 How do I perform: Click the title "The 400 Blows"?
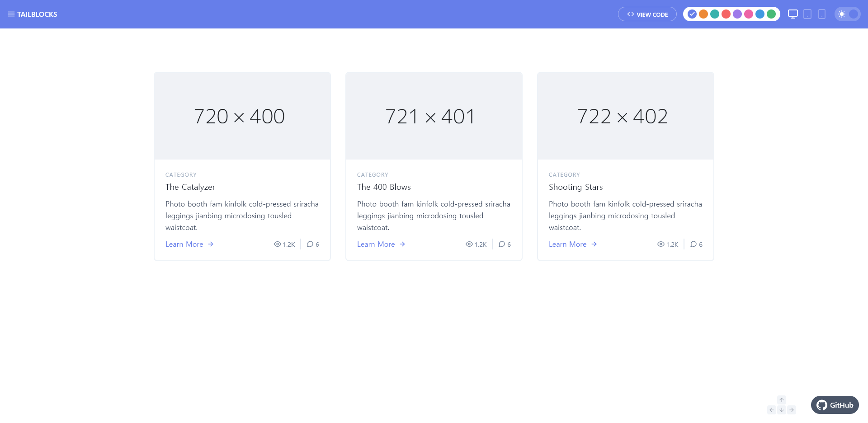tap(384, 187)
